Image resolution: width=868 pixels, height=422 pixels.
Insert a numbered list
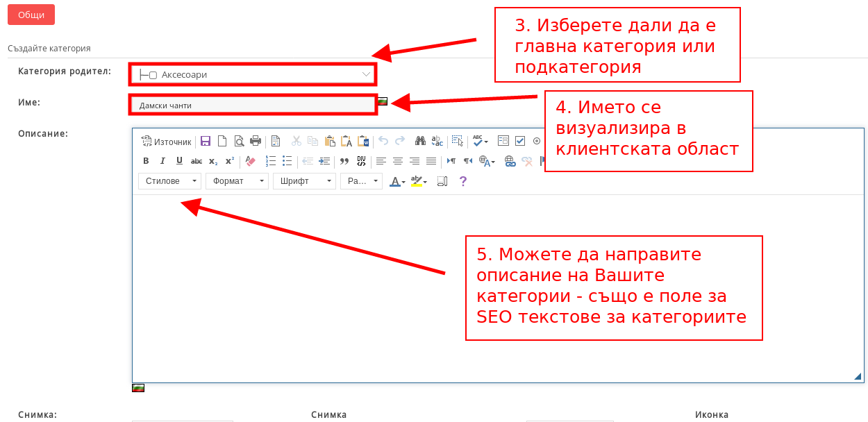[271, 161]
